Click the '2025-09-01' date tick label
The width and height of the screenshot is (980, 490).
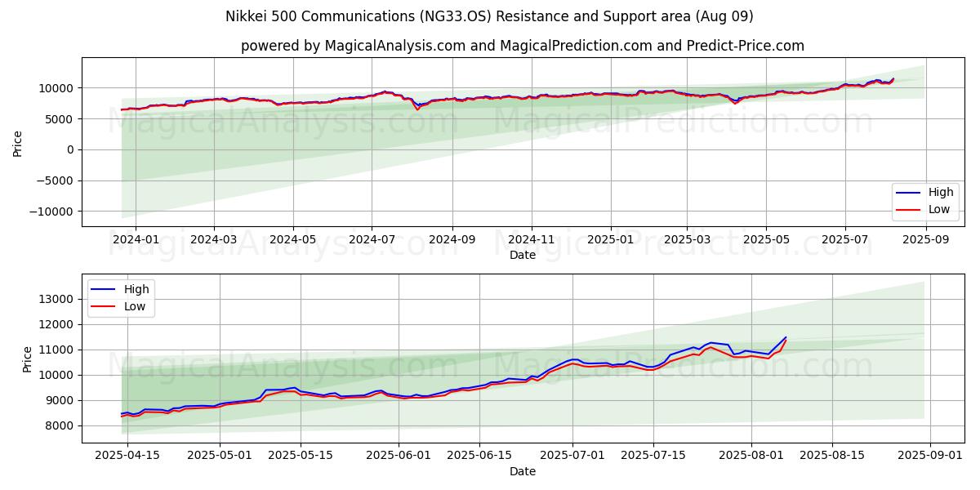point(929,457)
